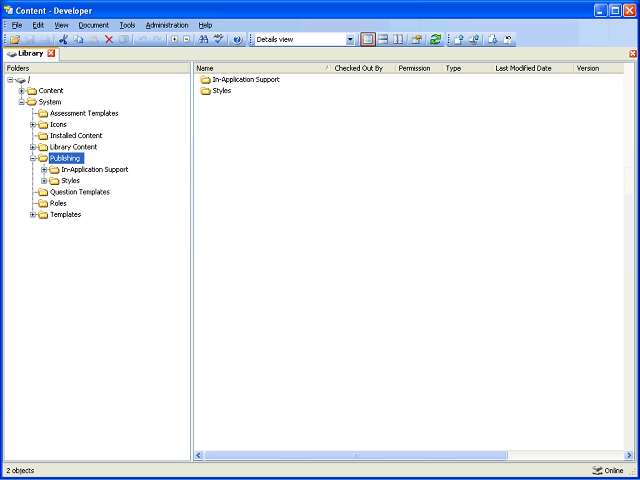Sort by the Type column header
This screenshot has width=640, height=480.
(x=467, y=68)
